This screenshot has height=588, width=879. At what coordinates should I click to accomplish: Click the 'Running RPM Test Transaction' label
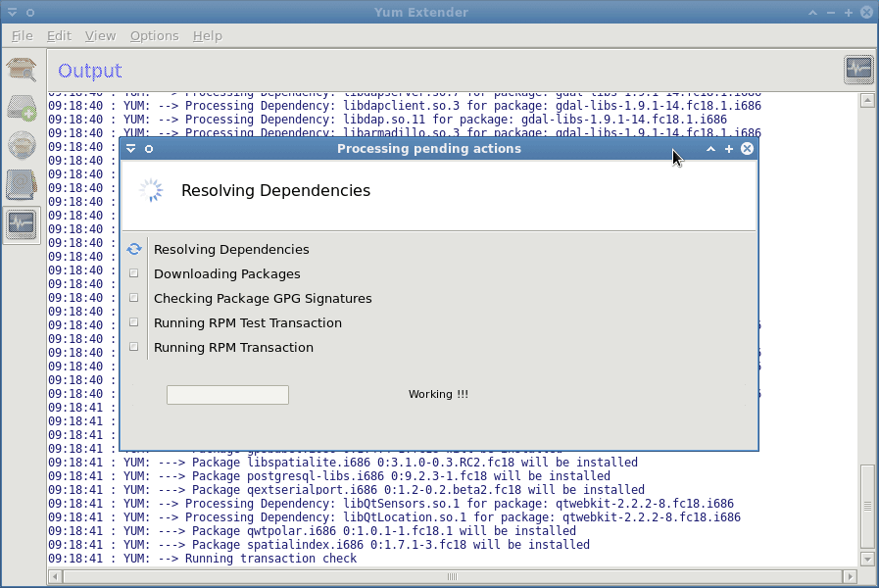[248, 322]
